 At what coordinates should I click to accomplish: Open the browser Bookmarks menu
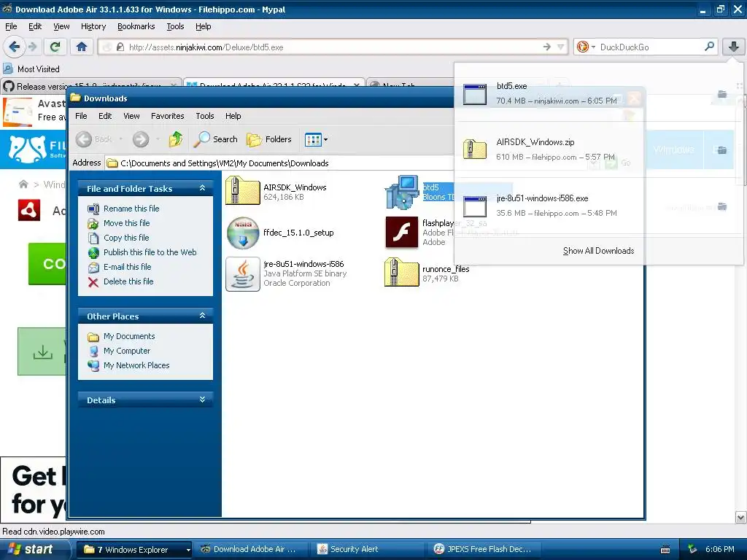click(136, 27)
